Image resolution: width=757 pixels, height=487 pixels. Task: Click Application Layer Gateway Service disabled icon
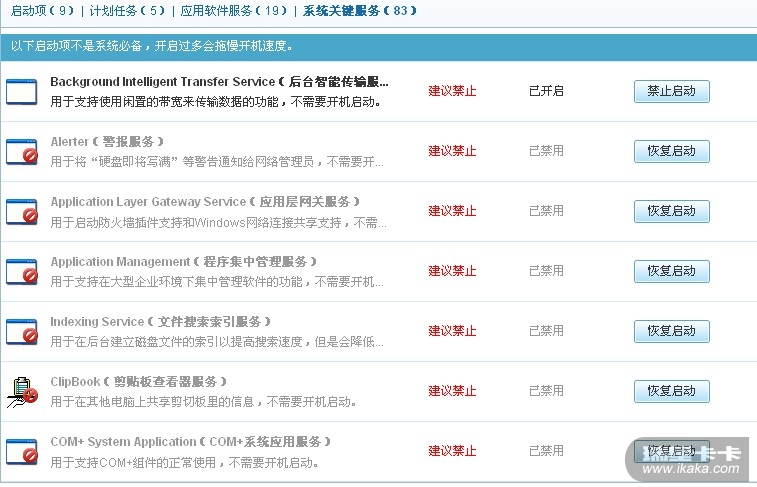pos(22,211)
